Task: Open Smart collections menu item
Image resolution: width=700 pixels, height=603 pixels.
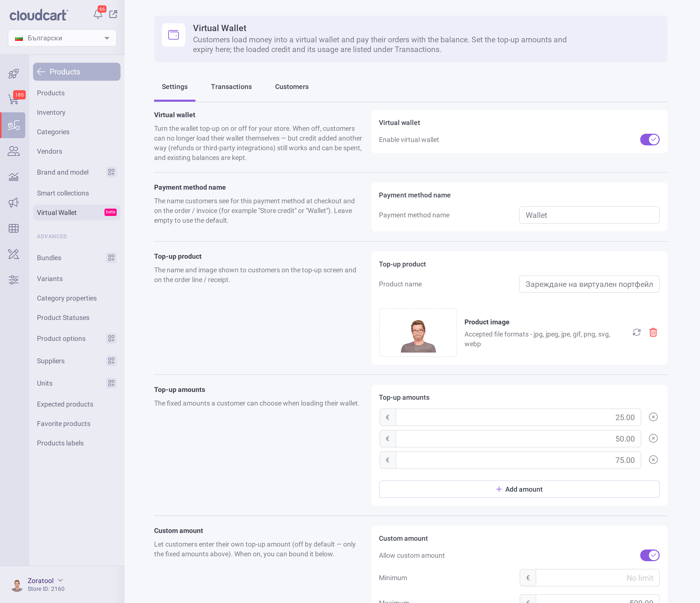Action: tap(63, 193)
